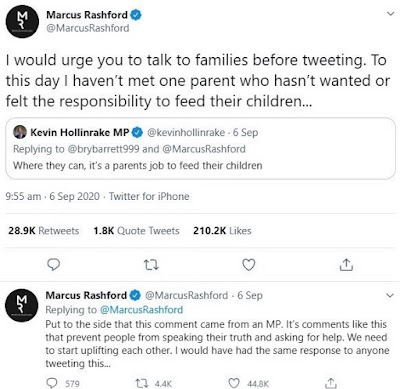This screenshot has height=389, width=400.
Task: Share the main tweet via the share icon
Action: click(346, 264)
